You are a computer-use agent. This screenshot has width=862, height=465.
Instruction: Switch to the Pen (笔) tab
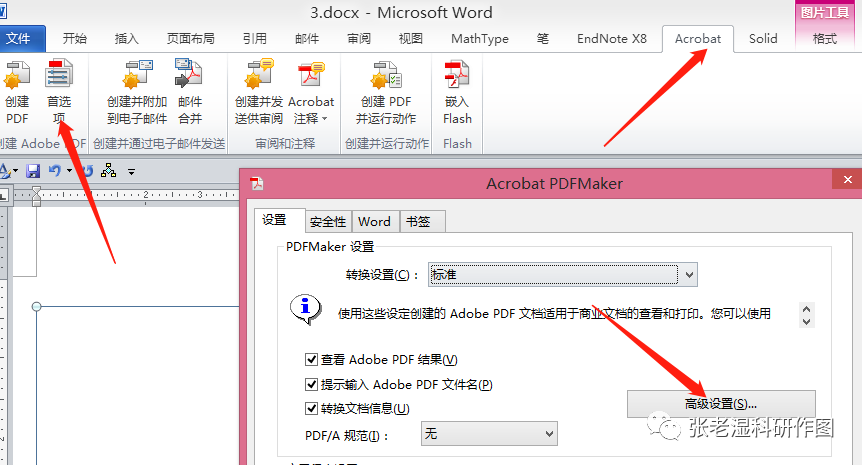pyautogui.click(x=543, y=38)
